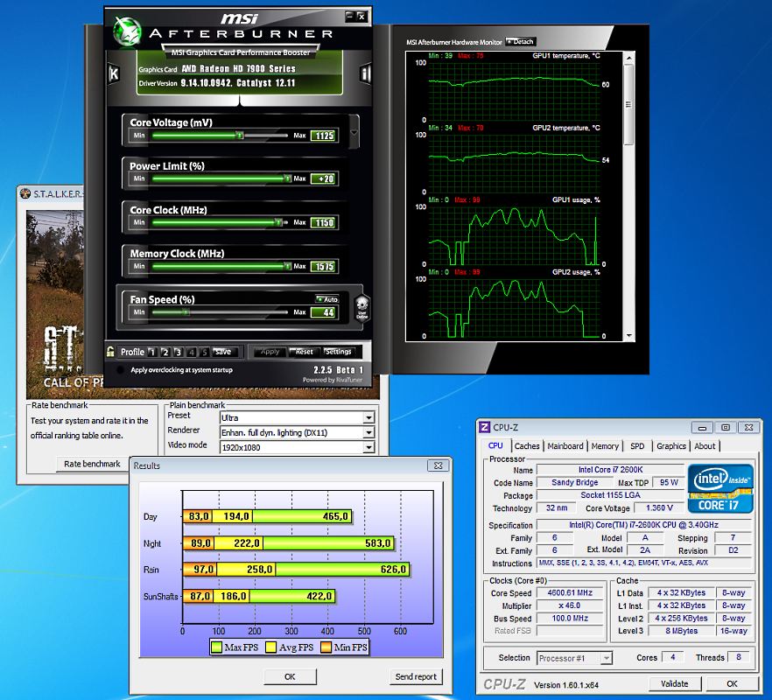Open the Mainboard tab in CPU-Z

(x=565, y=446)
